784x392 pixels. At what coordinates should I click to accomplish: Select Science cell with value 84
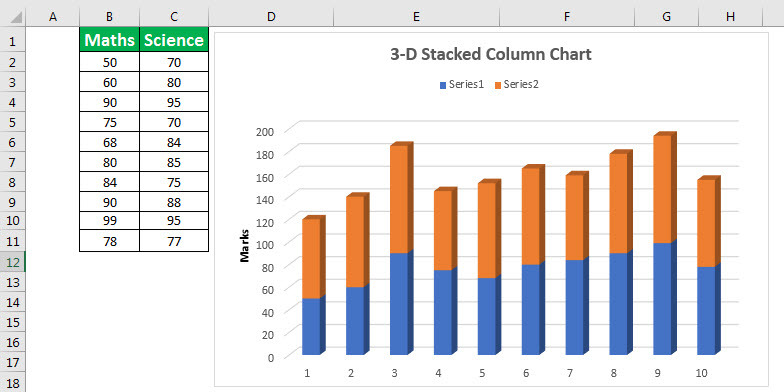174,142
